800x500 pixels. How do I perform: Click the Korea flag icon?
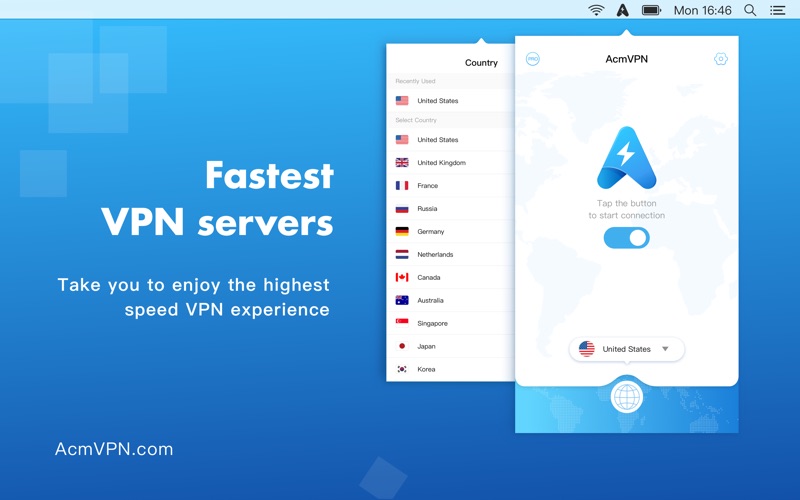402,369
